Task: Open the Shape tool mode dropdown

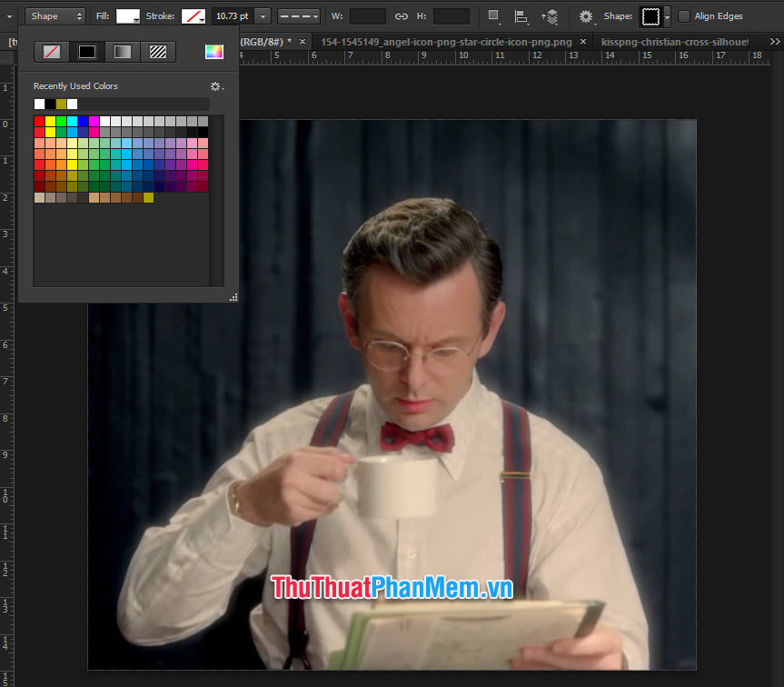Action: pos(55,15)
